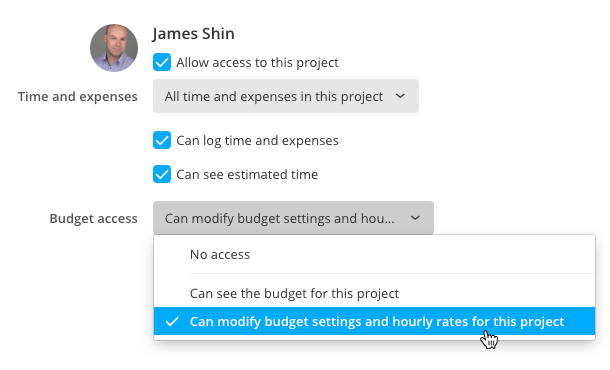The width and height of the screenshot is (610, 370).
Task: Toggle the Can log time and expenses checkbox
Action: click(x=162, y=140)
